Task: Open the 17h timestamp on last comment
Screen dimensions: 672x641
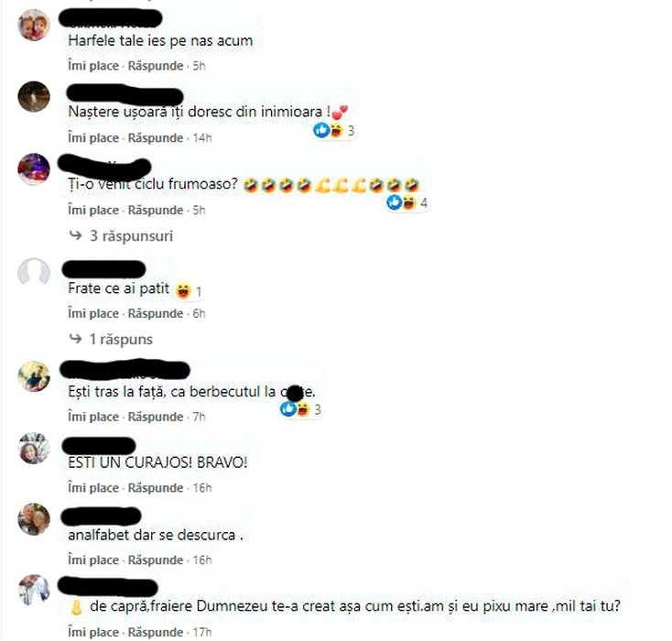Action: click(x=201, y=632)
